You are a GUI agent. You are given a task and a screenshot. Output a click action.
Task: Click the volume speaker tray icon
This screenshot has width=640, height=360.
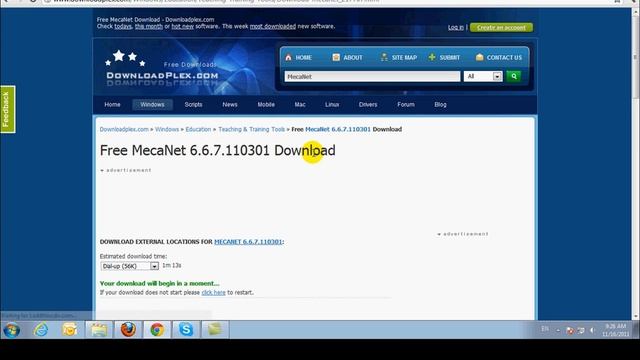pos(592,330)
